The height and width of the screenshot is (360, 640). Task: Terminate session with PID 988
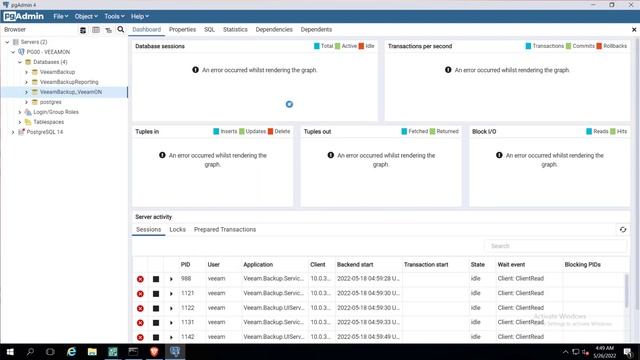[x=140, y=279]
